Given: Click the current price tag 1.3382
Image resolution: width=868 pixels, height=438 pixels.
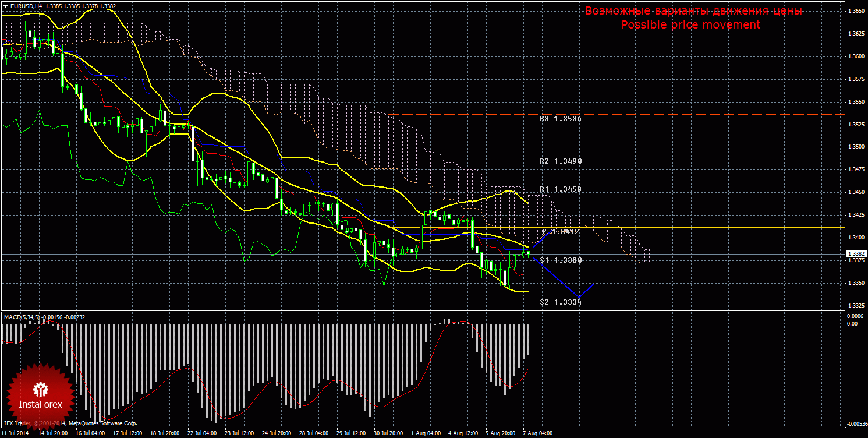Looking at the screenshot, I should pyautogui.click(x=856, y=254).
